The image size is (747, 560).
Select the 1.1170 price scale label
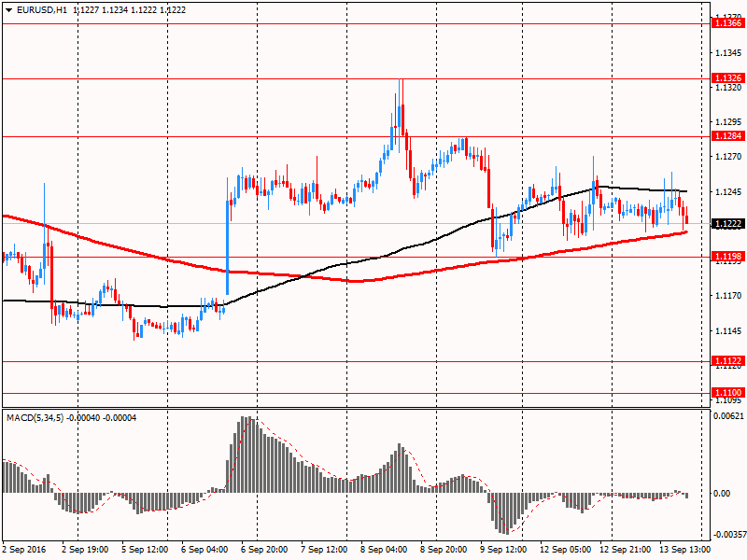(x=728, y=296)
